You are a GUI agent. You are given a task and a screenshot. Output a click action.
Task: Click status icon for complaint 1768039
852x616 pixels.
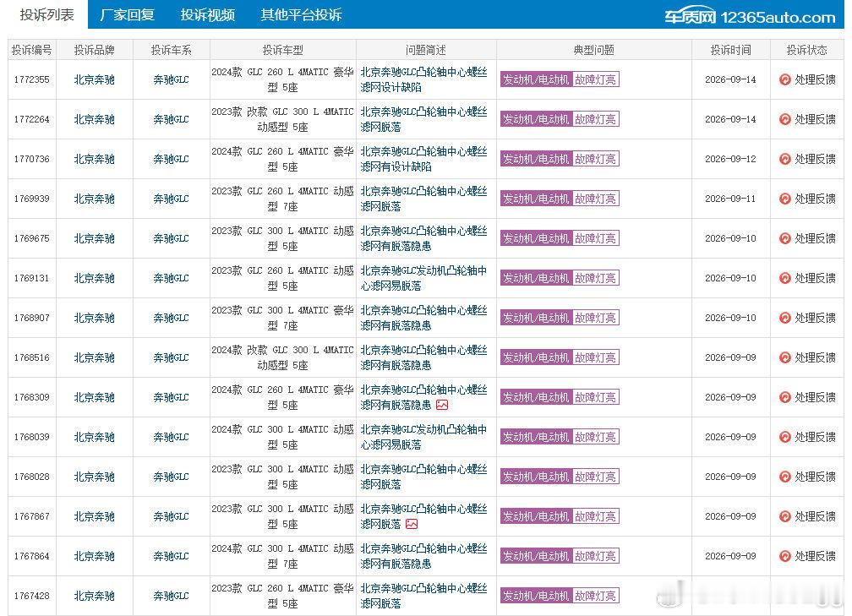(784, 437)
